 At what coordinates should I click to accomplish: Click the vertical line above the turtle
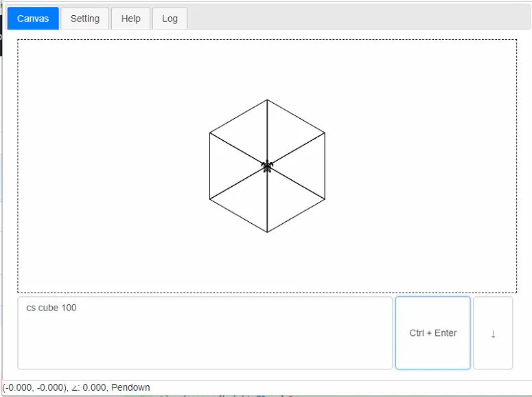(x=267, y=130)
